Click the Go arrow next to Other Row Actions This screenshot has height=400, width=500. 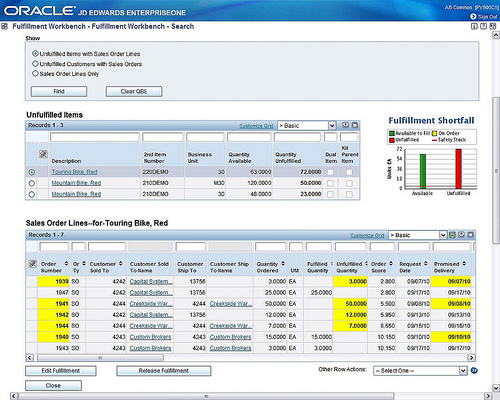tap(474, 370)
